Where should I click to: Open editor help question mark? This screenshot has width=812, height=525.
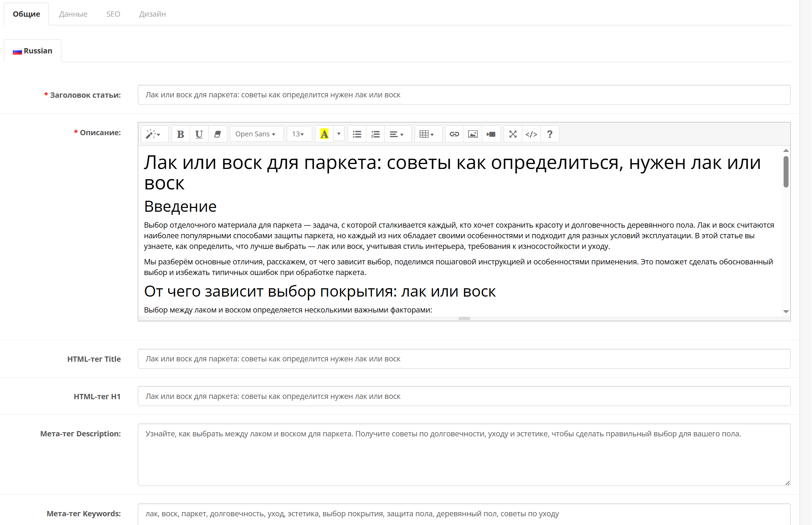click(x=550, y=134)
